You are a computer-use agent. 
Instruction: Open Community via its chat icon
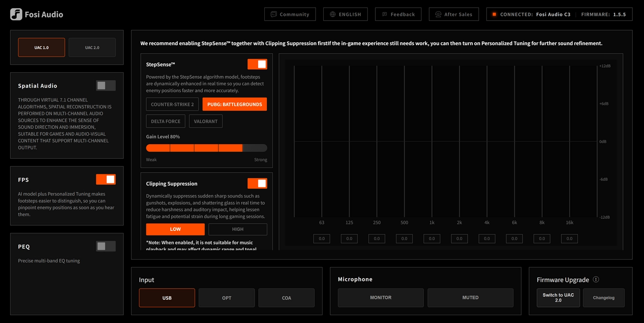tap(273, 14)
